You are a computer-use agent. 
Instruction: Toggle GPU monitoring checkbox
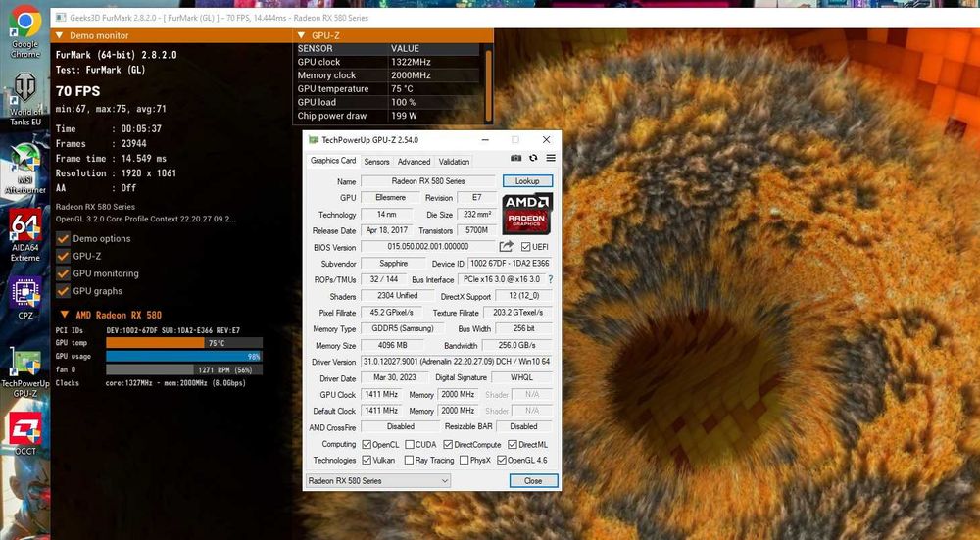tap(63, 273)
